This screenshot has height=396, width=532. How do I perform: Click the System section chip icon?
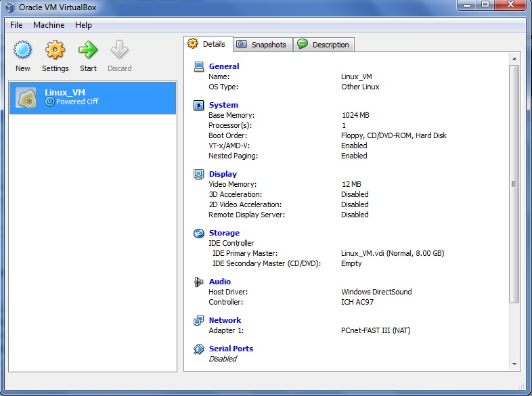click(199, 105)
